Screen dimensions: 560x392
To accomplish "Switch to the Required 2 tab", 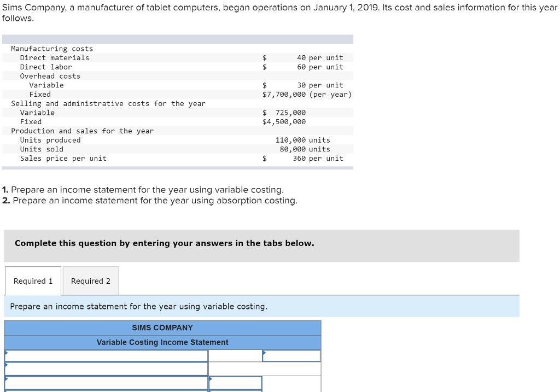I will [90, 280].
